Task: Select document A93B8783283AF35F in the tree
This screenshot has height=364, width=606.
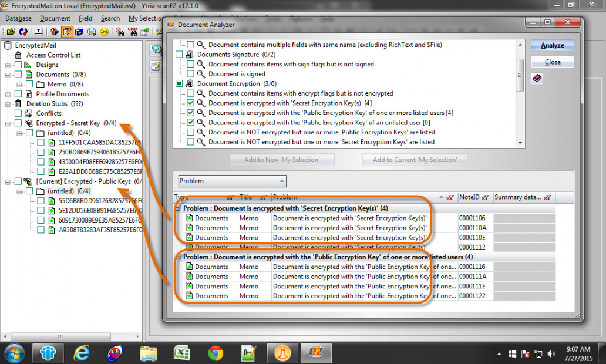Action: point(100,230)
